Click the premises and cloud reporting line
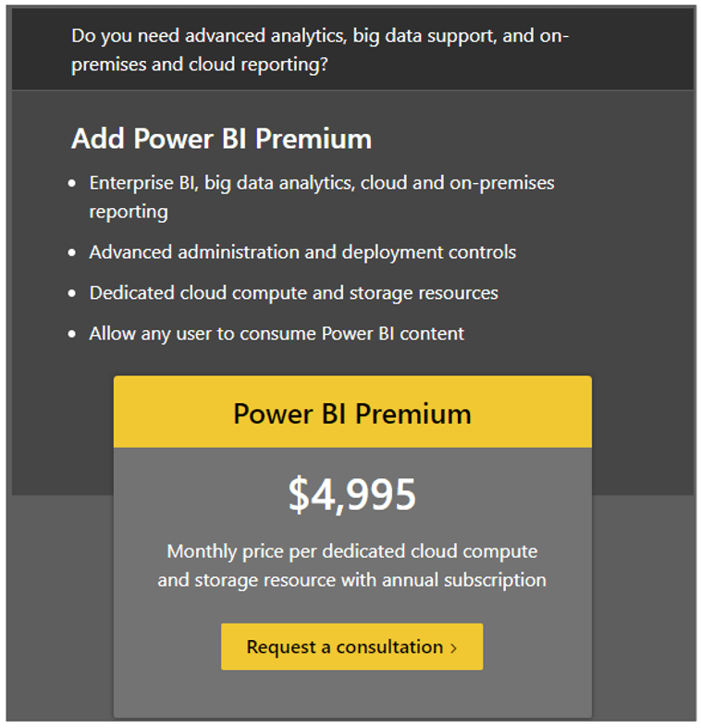 (199, 67)
